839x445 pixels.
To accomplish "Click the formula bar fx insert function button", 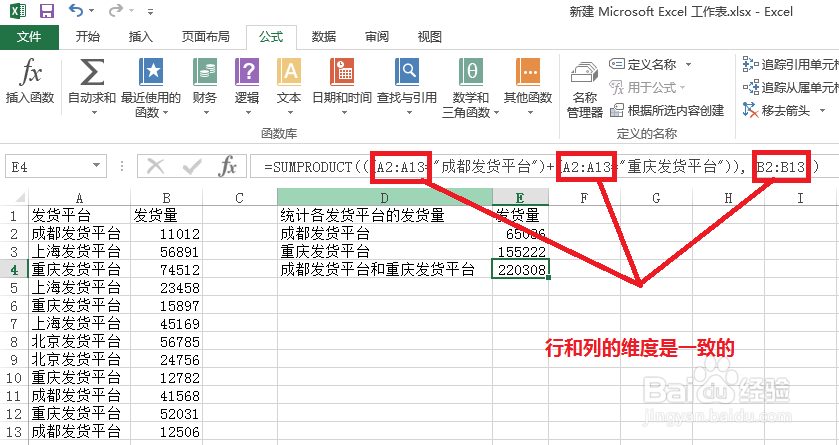I will [x=227, y=167].
